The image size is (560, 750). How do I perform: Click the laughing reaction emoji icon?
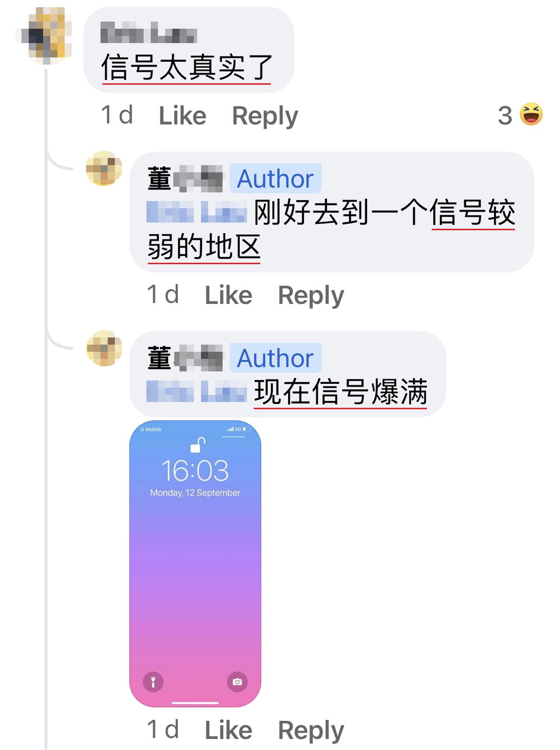[531, 114]
